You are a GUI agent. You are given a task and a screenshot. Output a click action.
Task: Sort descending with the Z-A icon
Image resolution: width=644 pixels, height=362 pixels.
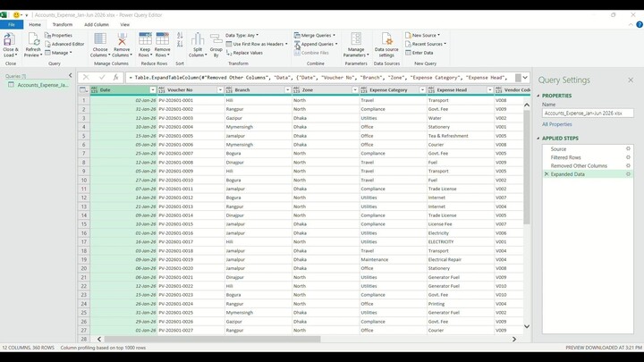pyautogui.click(x=180, y=44)
